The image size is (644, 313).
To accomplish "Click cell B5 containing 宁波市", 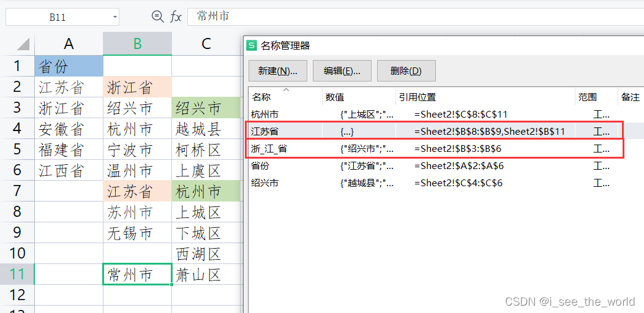I will (138, 149).
